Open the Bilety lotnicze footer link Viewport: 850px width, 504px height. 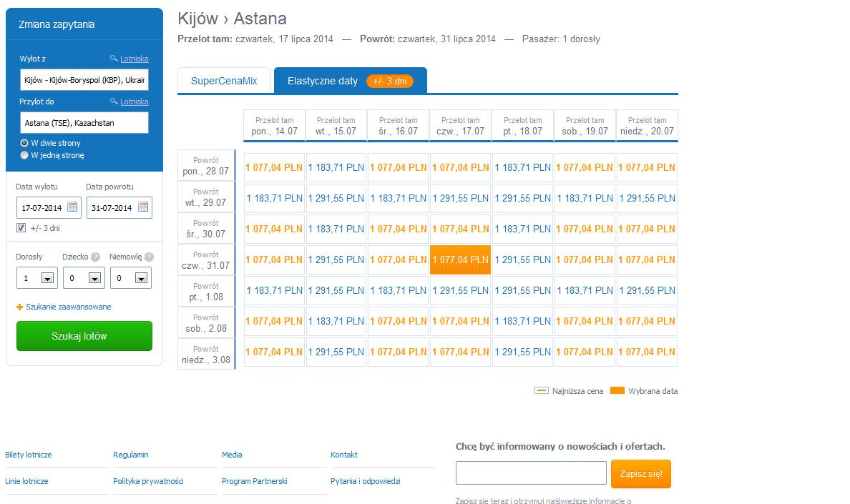(x=28, y=455)
